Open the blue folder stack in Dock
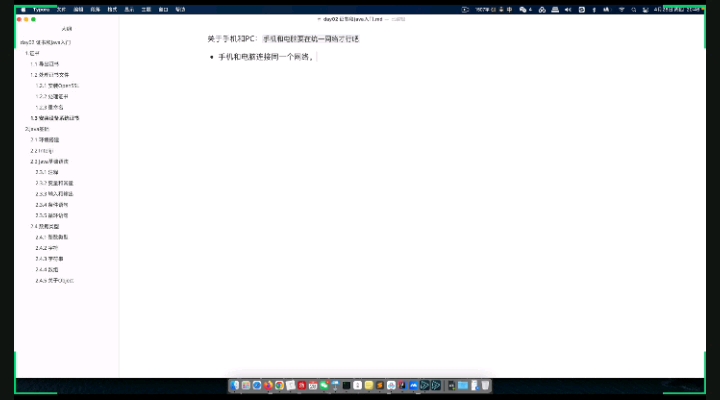Image resolution: width=720 pixels, height=400 pixels. (463, 385)
